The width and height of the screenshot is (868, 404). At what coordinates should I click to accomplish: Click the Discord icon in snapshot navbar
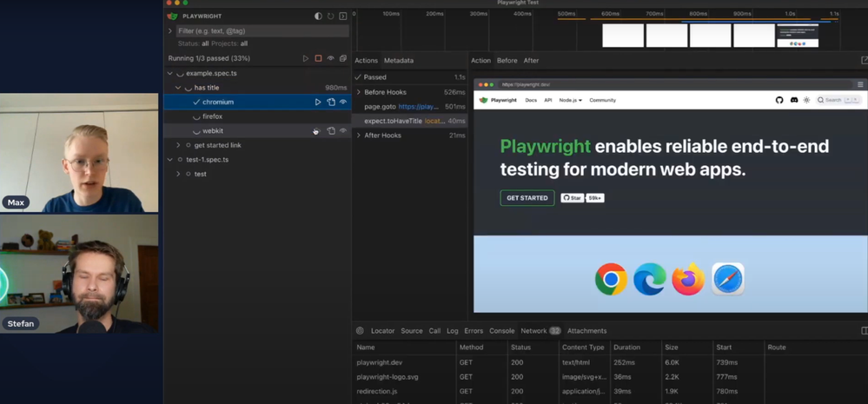(794, 100)
